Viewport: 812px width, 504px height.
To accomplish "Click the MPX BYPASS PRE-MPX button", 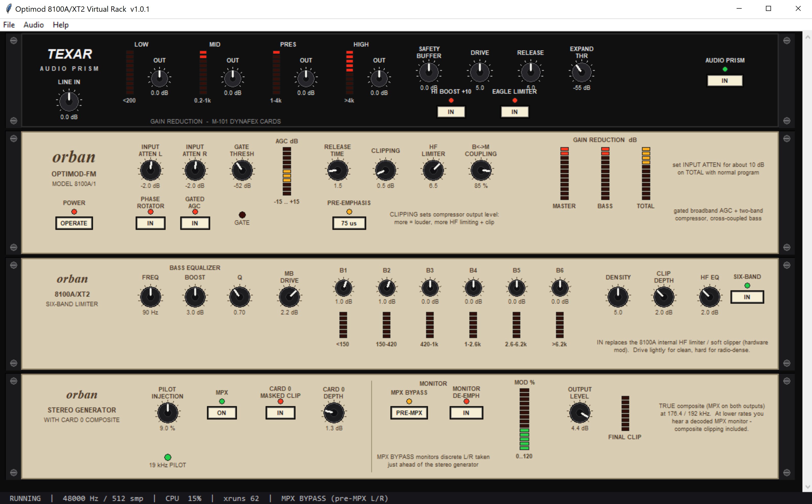I will pyautogui.click(x=409, y=413).
